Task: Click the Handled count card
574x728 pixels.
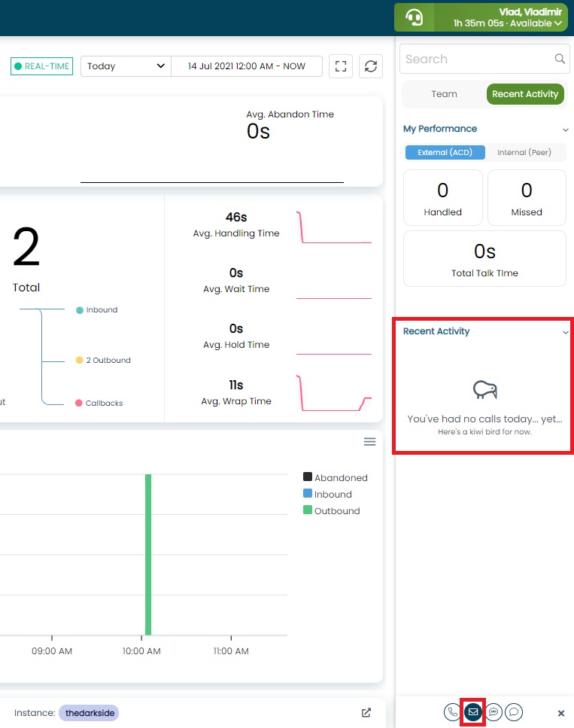Action: click(x=442, y=198)
